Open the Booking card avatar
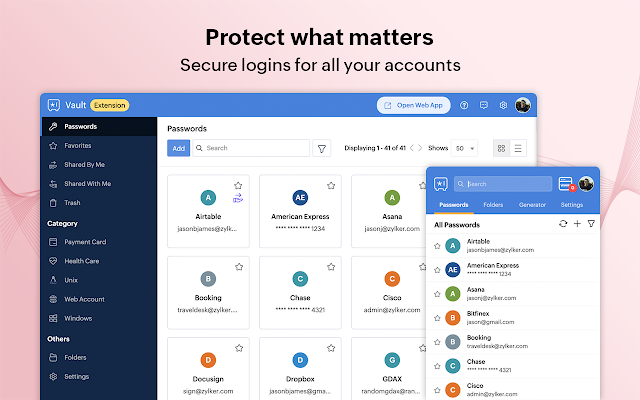640x400 pixels. pyautogui.click(x=208, y=279)
